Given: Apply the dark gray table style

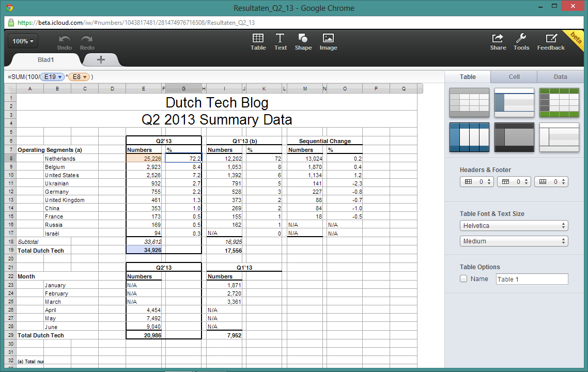Looking at the screenshot, I should coord(514,137).
